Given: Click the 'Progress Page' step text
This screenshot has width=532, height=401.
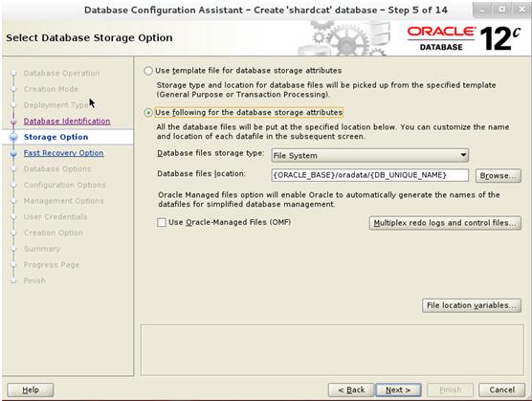Looking at the screenshot, I should coord(52,264).
